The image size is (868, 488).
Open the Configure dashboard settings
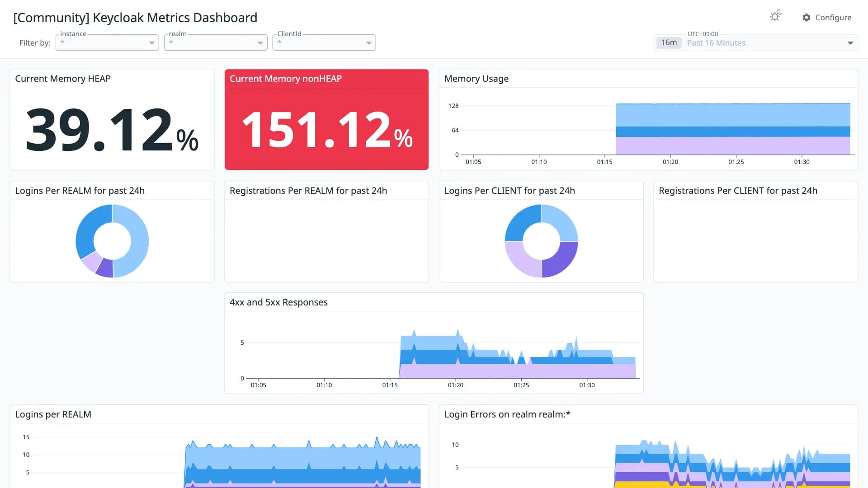827,18
